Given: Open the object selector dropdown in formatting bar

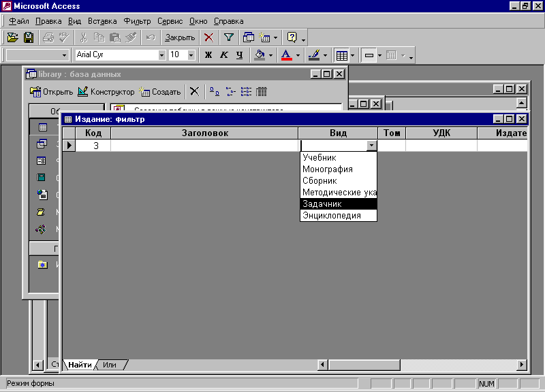Looking at the screenshot, I should [64, 55].
